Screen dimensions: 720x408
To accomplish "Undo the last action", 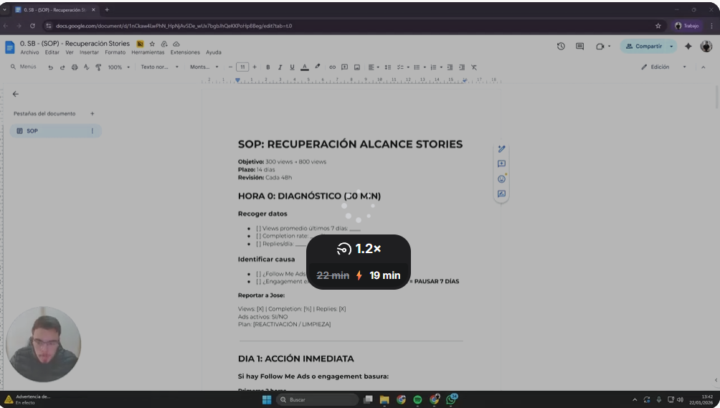I will 51,67.
